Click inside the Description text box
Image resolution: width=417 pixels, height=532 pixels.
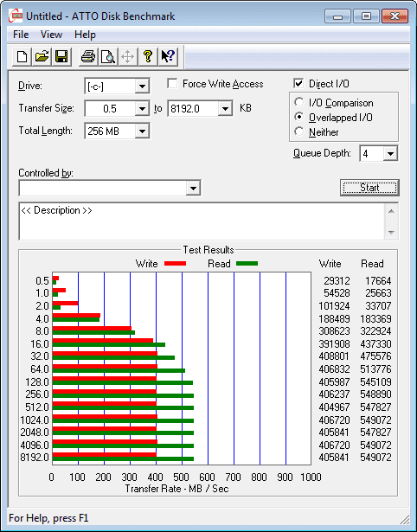(202, 221)
